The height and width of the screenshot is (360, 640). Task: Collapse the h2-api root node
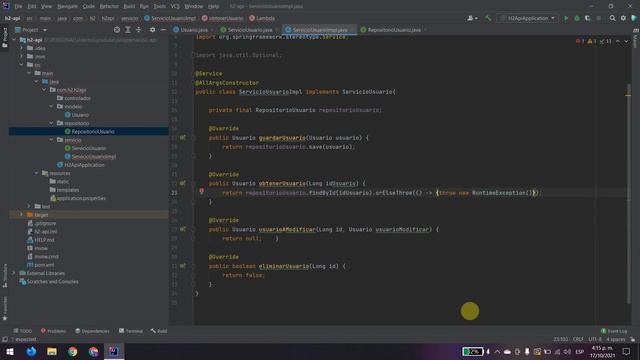click(14, 40)
